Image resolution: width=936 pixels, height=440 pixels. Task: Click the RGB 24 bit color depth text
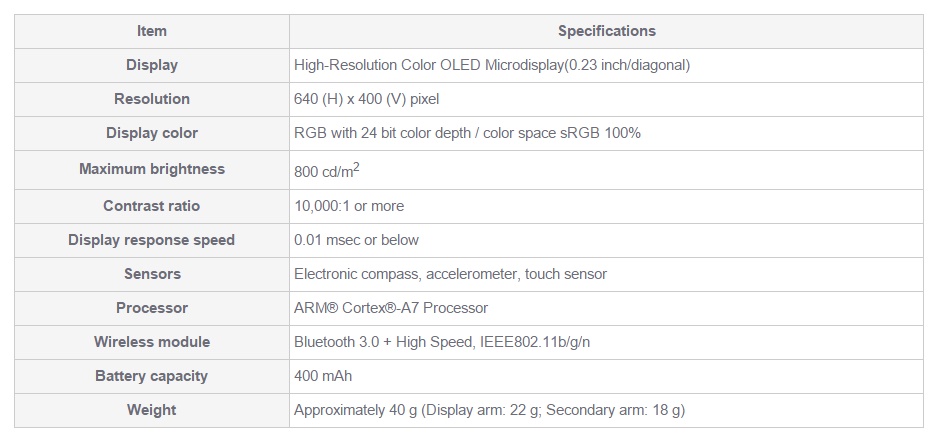coord(467,133)
